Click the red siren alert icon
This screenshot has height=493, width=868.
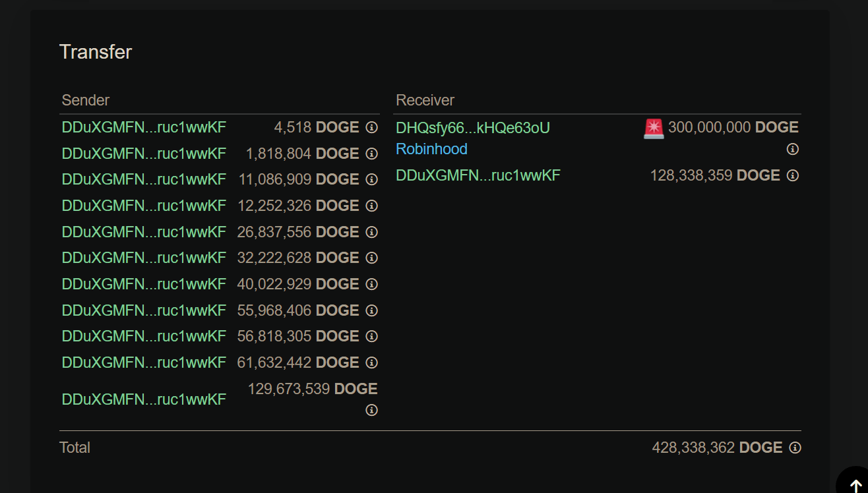[x=654, y=128]
